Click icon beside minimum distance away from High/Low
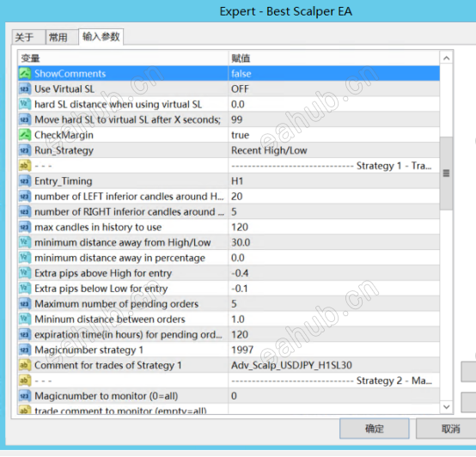The width and height of the screenshot is (476, 457). 25,242
